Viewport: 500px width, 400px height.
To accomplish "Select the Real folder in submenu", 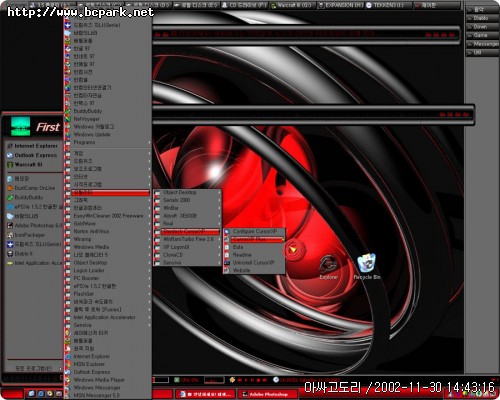I will pos(187,223).
